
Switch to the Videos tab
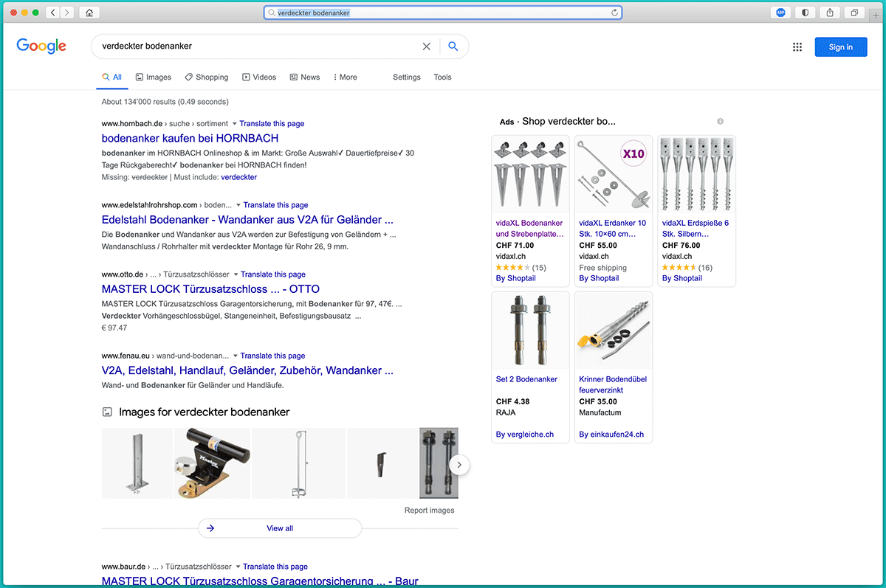259,77
